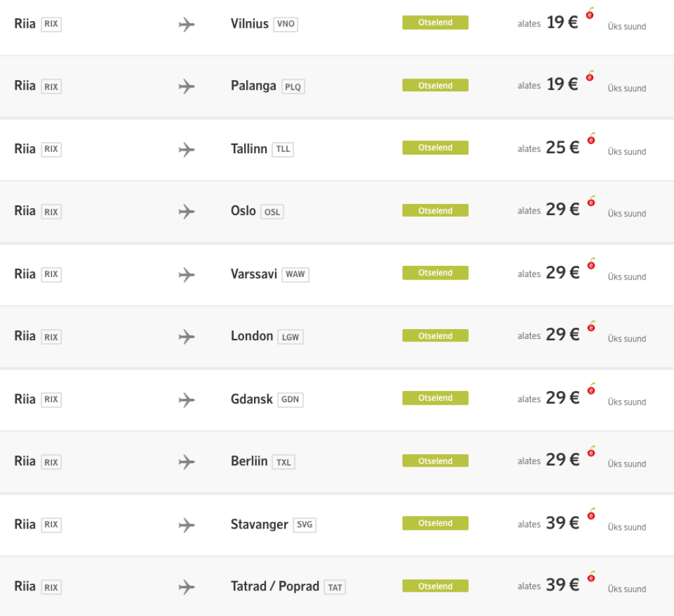
Task: Click the airplane icon in the Oslo row
Action: (x=187, y=211)
